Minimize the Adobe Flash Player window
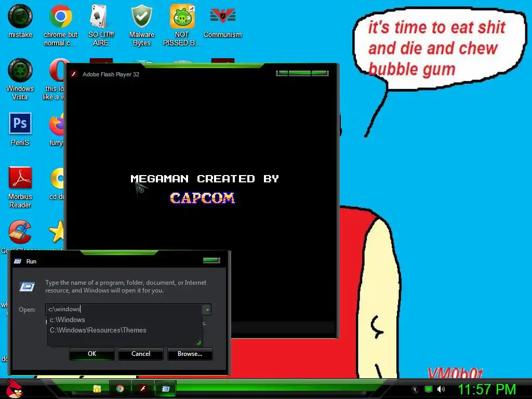 282,73
